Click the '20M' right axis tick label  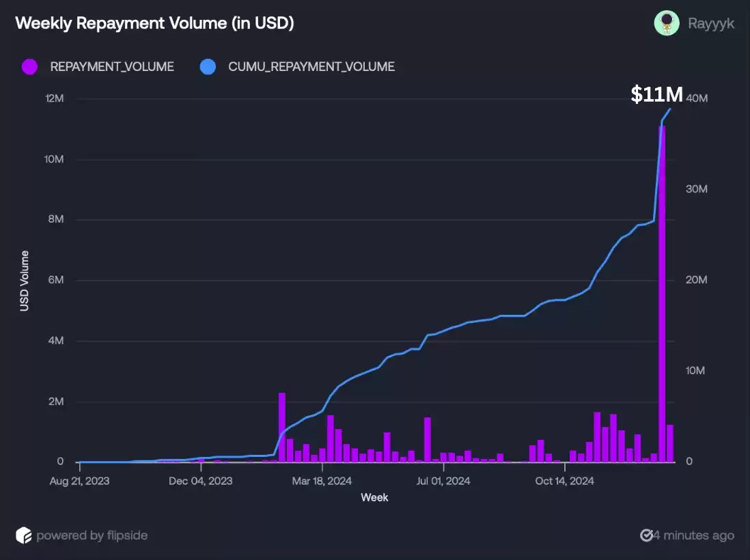click(x=697, y=280)
